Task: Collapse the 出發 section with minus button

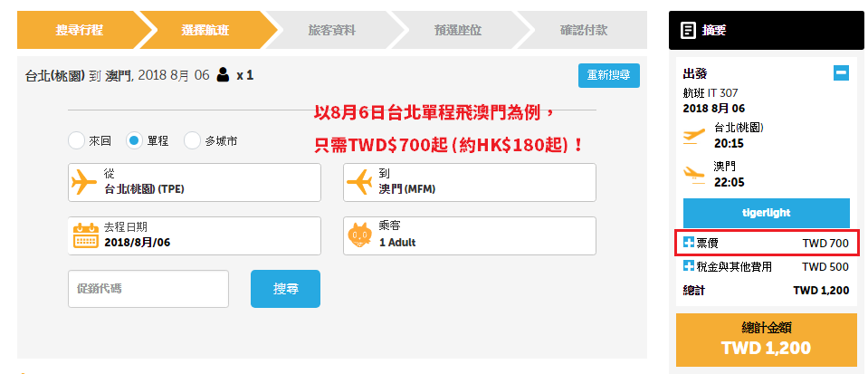Action: click(x=841, y=72)
